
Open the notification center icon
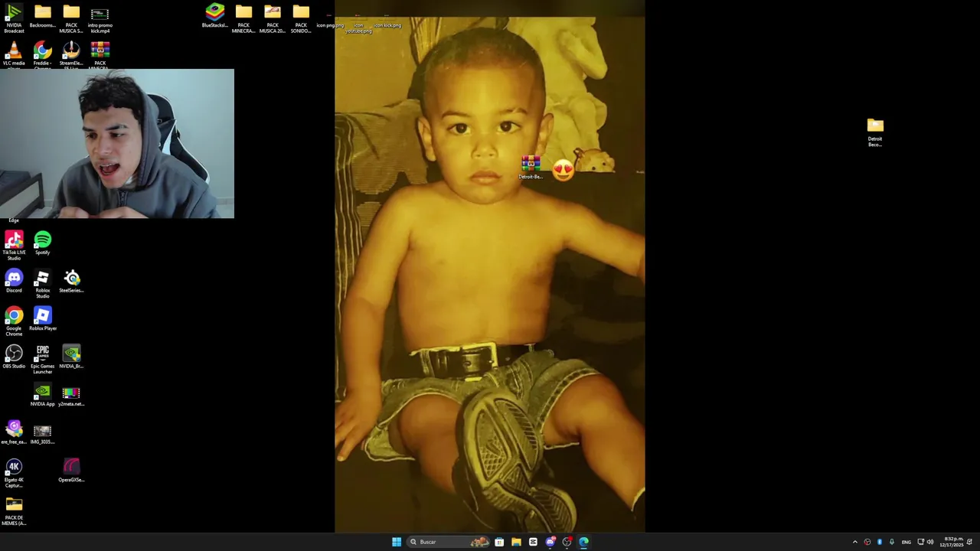coord(969,542)
